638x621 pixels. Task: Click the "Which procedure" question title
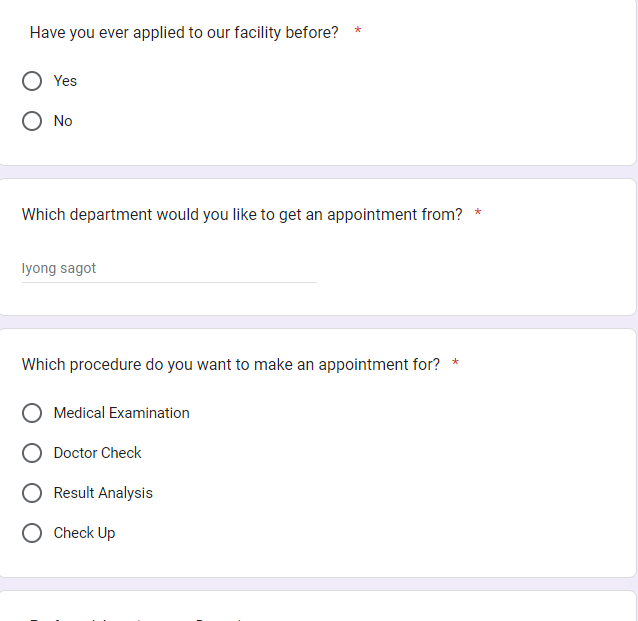pos(230,364)
